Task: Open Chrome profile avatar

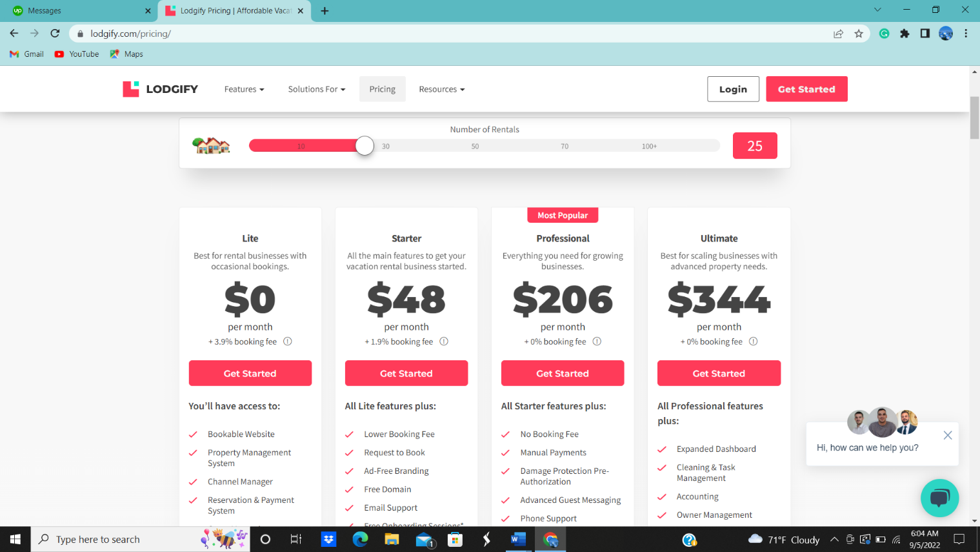Action: (x=946, y=34)
